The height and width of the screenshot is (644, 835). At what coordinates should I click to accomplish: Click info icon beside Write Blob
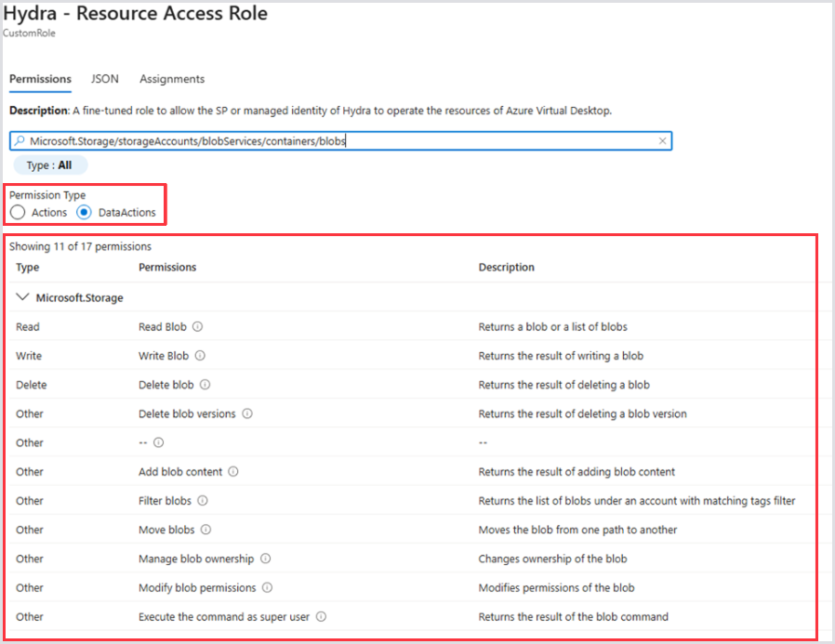[x=200, y=356]
